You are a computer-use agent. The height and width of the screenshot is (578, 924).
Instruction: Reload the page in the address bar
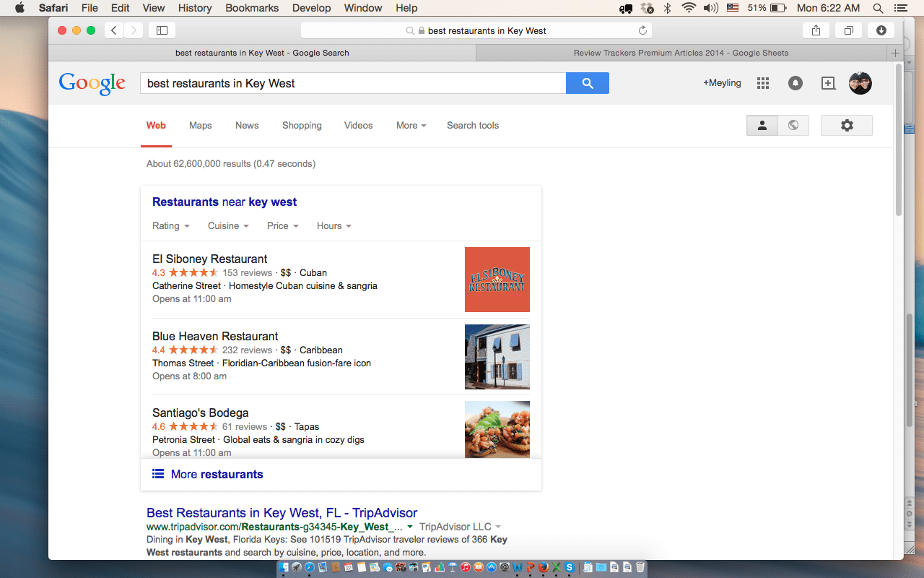(642, 30)
